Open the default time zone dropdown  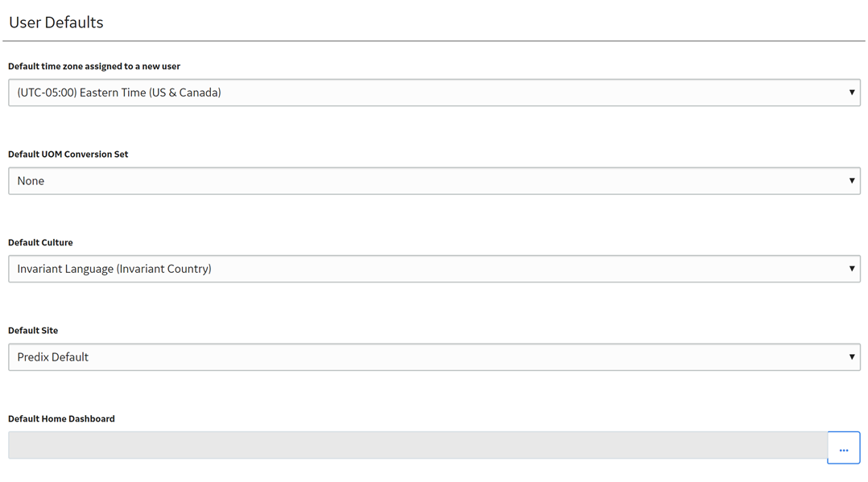pos(434,93)
